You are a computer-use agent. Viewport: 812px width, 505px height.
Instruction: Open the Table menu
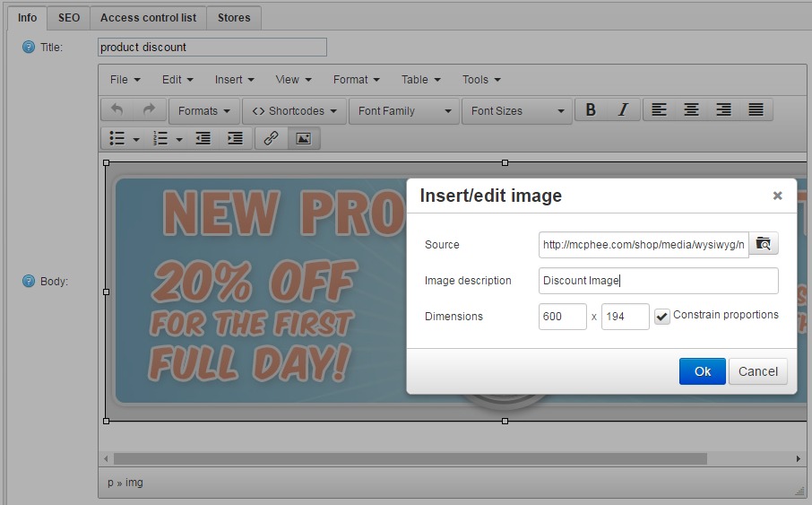[x=420, y=79]
